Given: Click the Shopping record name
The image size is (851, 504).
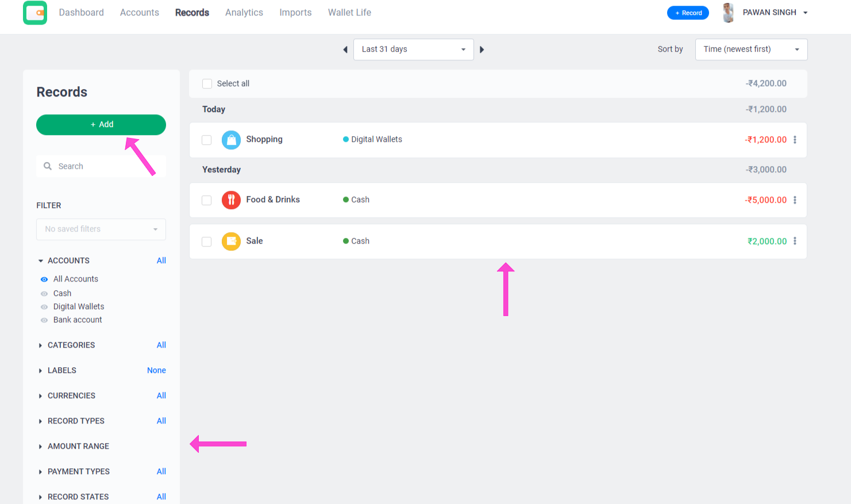Looking at the screenshot, I should (x=264, y=140).
